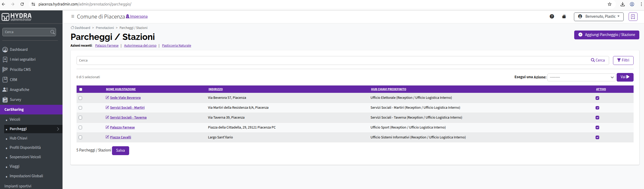644x189 pixels.
Task: Toggle the hamburger menu beside Comune di Piacenza
Action: point(73,16)
